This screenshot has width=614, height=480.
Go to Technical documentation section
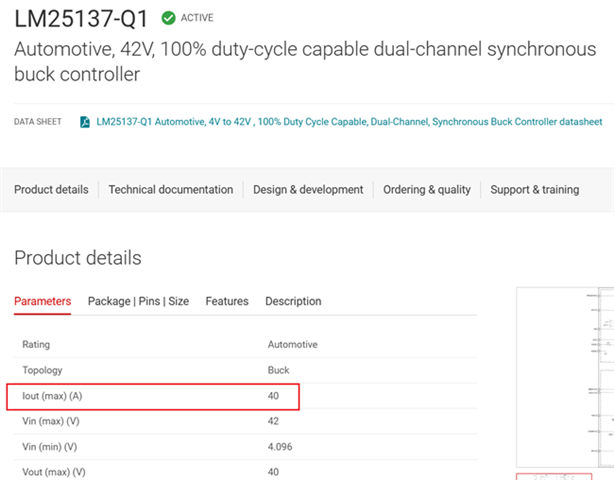click(171, 189)
